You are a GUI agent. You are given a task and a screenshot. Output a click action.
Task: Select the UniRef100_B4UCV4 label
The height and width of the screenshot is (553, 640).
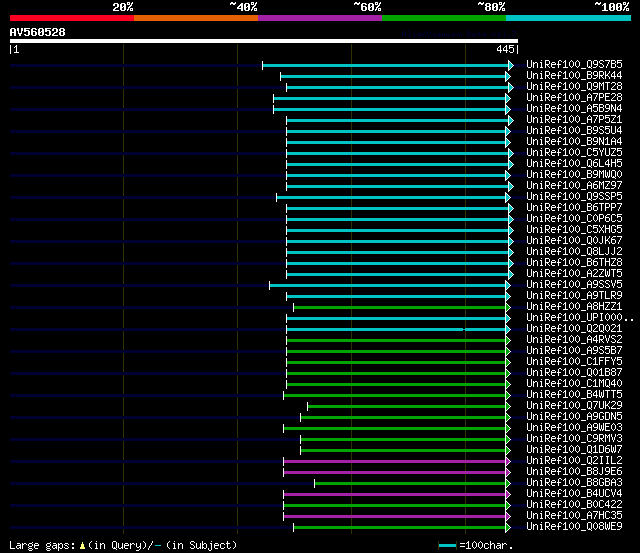point(574,494)
